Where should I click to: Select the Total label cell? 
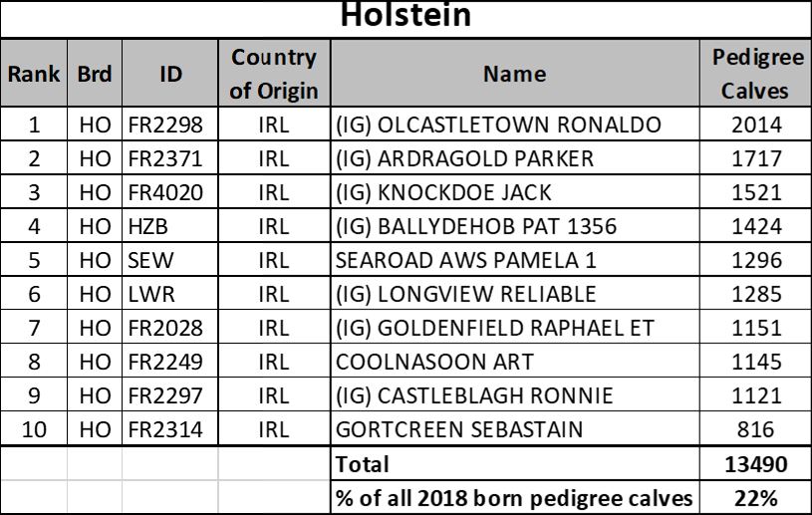click(515, 463)
